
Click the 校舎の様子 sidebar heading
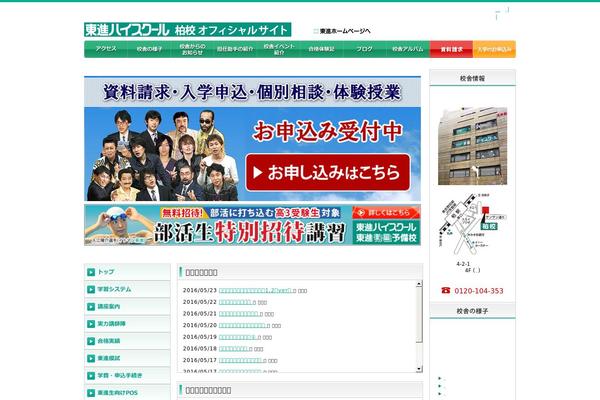point(473,311)
